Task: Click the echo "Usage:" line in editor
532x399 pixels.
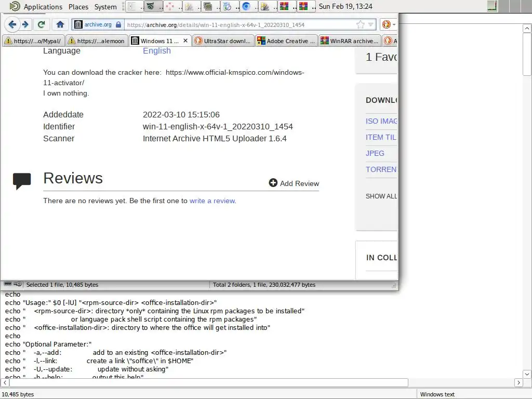Action: pos(111,303)
